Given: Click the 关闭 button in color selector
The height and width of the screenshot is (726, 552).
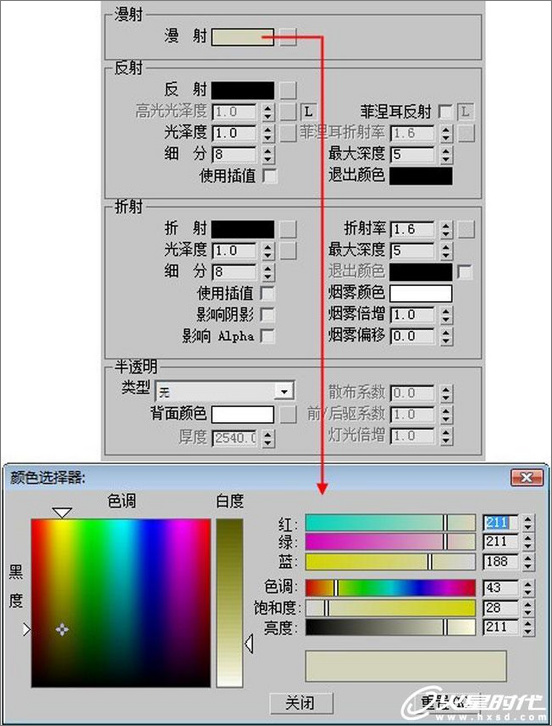Looking at the screenshot, I should (x=301, y=704).
